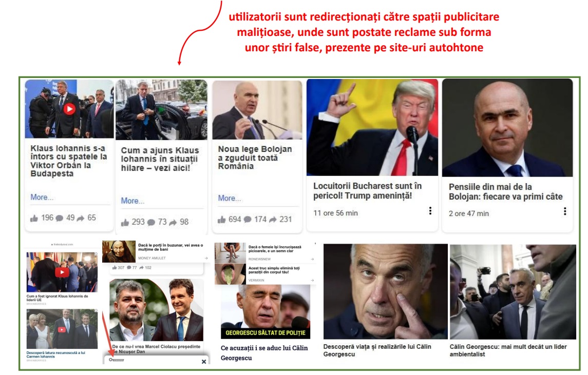Click the '2 ore 47 min' timestamp
Image resolution: width=588 pixels, height=375 pixels.
coord(469,213)
